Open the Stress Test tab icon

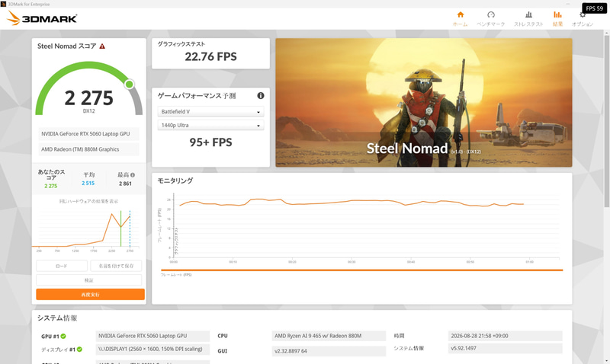point(528,14)
